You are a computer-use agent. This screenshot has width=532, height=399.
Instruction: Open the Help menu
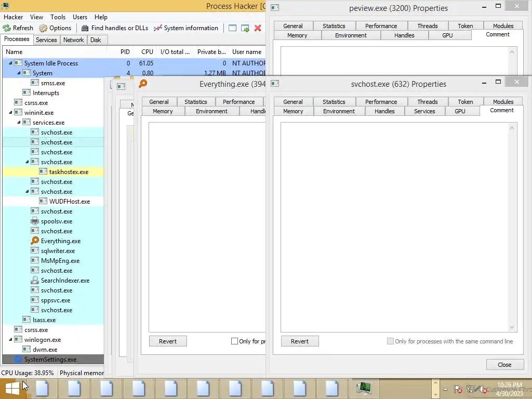tap(101, 17)
